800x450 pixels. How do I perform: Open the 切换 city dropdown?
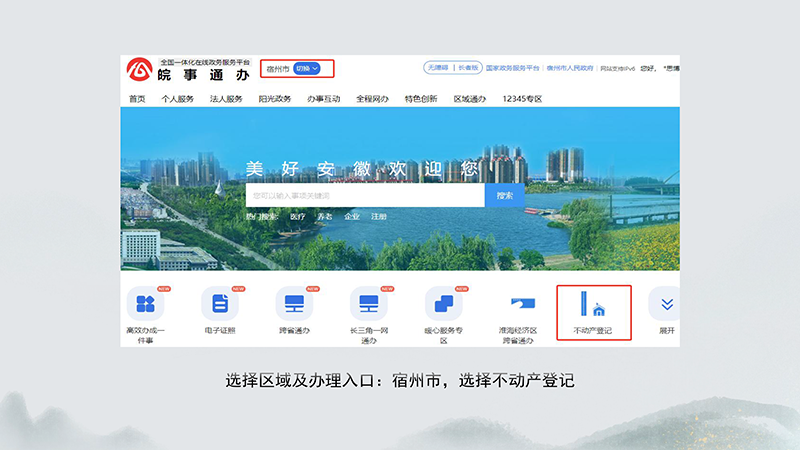308,69
